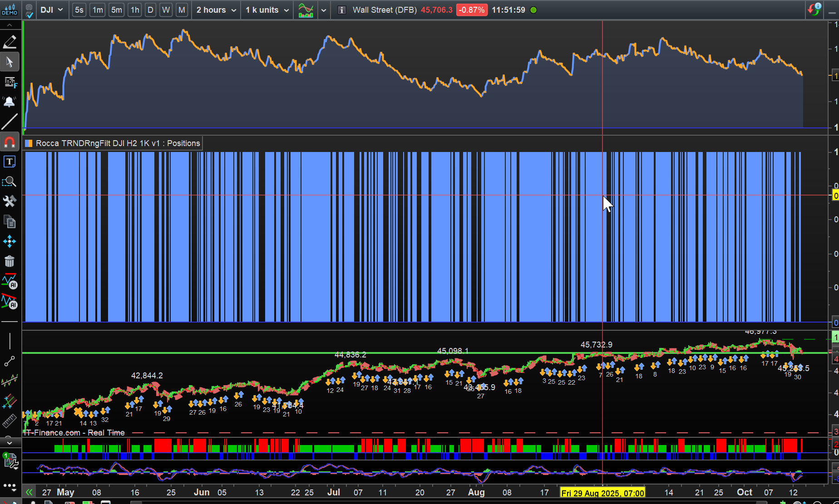The image size is (839, 504).
Task: Click the orange-blue Positions color swatch
Action: pos(29,143)
